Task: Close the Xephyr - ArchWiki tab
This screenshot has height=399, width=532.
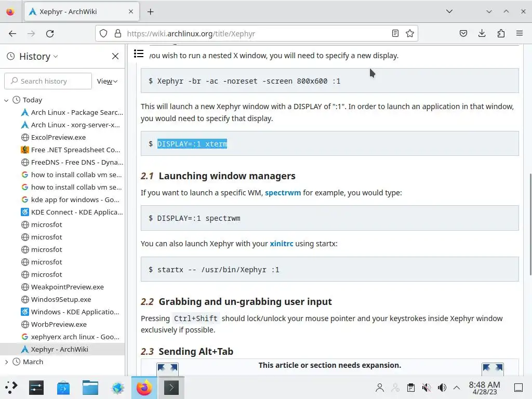Action: 131,11
